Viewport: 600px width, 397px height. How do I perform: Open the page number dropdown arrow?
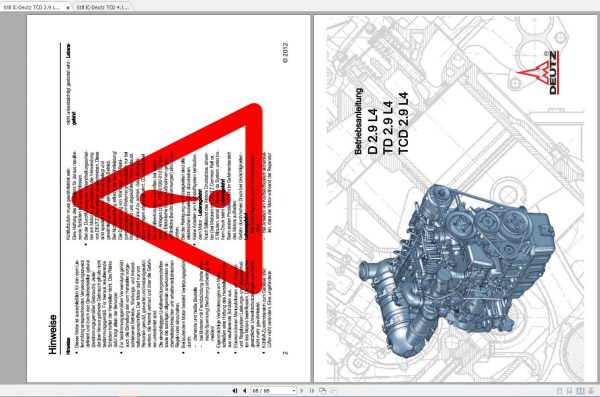point(294,391)
